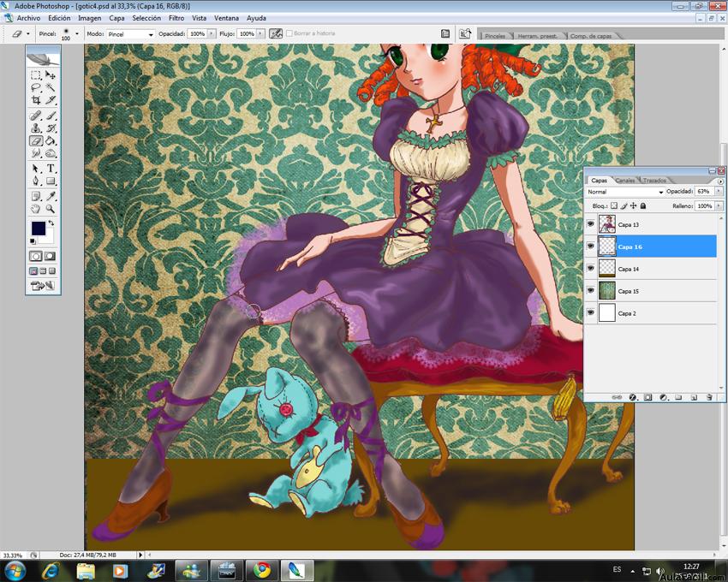Toggle lock image pixels
The image size is (728, 582).
point(624,205)
